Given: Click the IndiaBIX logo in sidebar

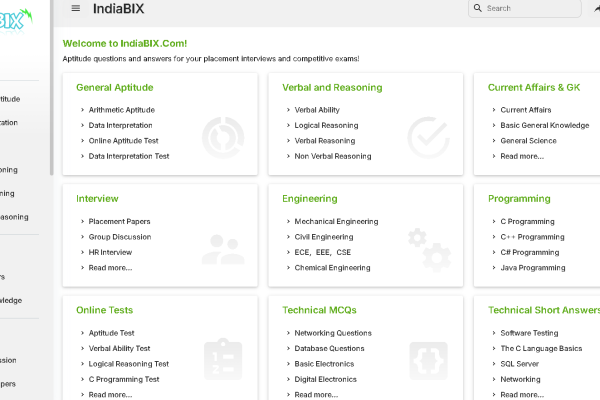Looking at the screenshot, I should pos(15,20).
